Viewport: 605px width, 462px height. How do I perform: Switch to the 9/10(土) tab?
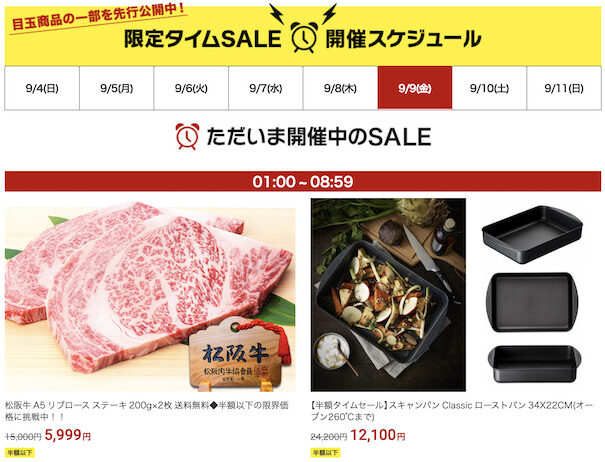[x=489, y=88]
